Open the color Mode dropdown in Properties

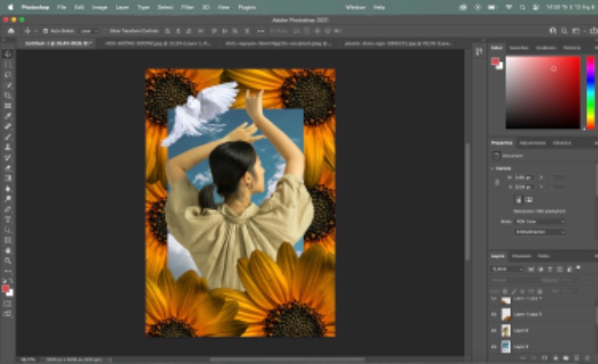pyautogui.click(x=540, y=221)
